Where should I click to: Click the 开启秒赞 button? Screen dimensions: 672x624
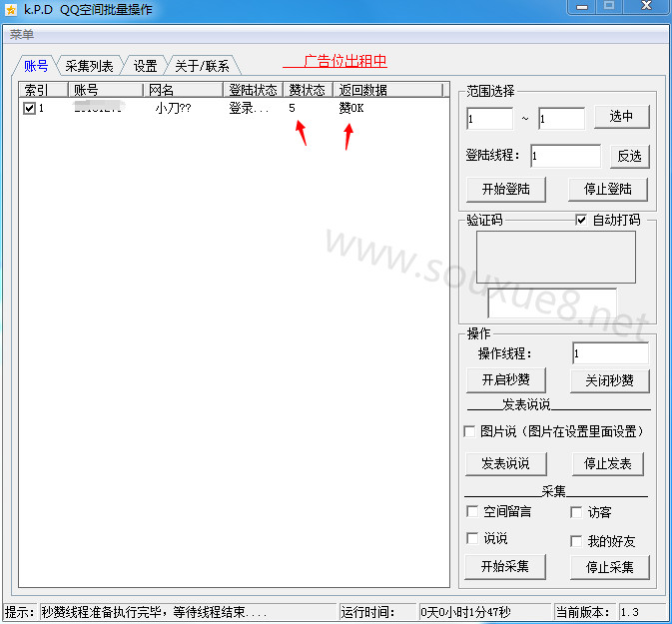(x=505, y=379)
